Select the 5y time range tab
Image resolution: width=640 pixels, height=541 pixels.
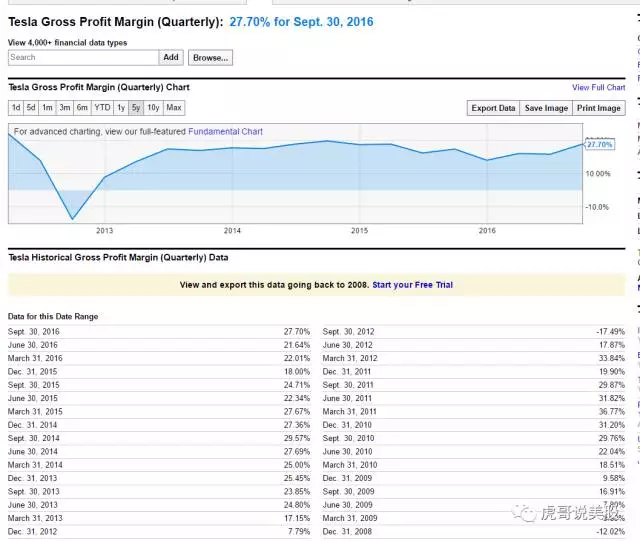(136, 108)
